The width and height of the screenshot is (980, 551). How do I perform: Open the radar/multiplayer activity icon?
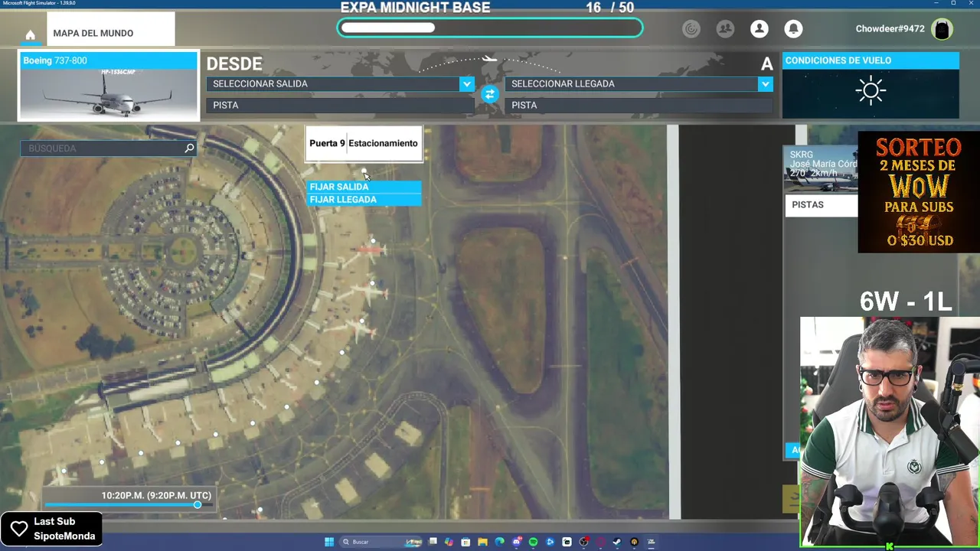pos(691,29)
